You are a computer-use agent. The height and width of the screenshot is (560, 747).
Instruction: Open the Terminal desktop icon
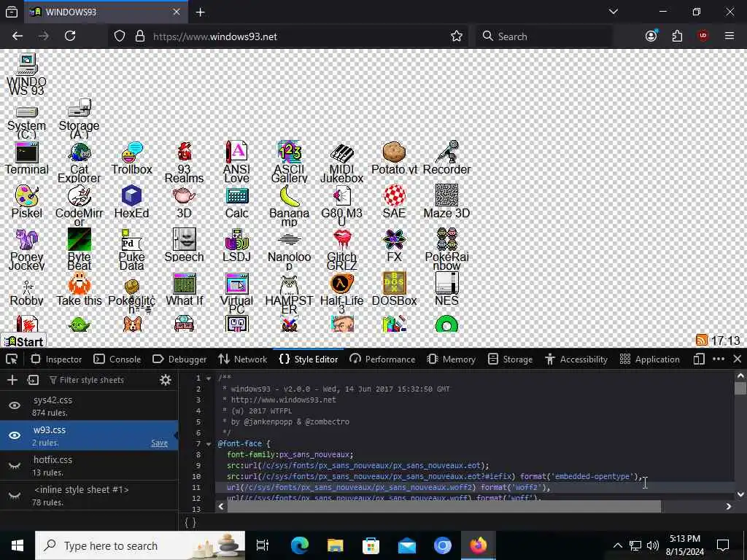[27, 158]
